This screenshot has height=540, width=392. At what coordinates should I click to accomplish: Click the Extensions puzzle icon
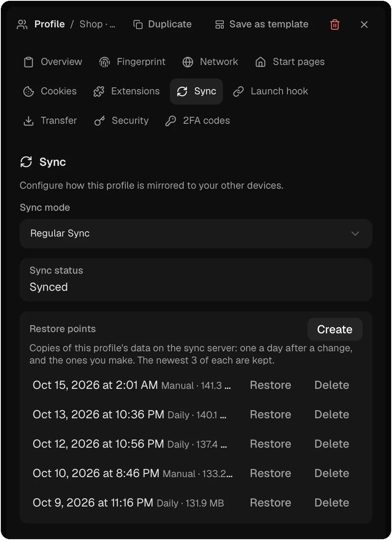pyautogui.click(x=99, y=91)
